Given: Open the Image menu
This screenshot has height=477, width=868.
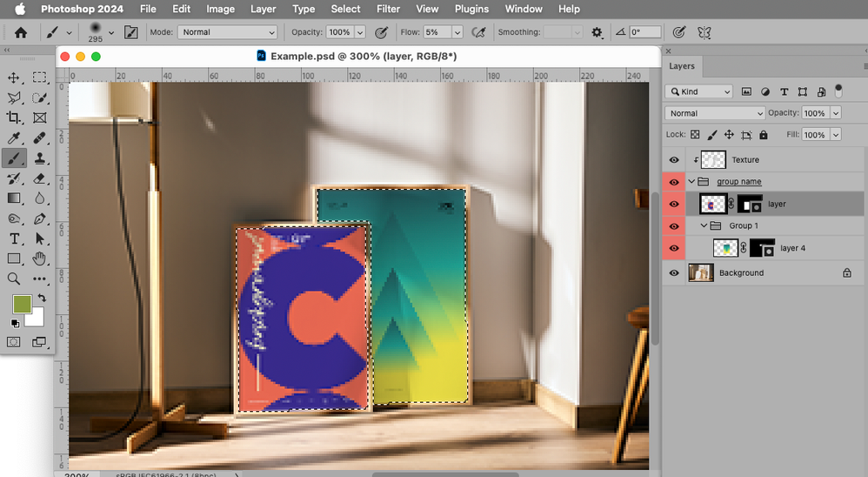Looking at the screenshot, I should pos(220,9).
